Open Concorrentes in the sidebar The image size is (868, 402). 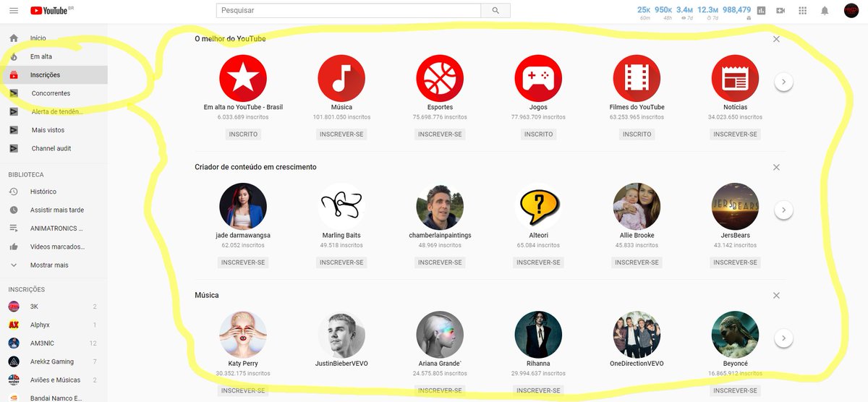click(x=54, y=93)
